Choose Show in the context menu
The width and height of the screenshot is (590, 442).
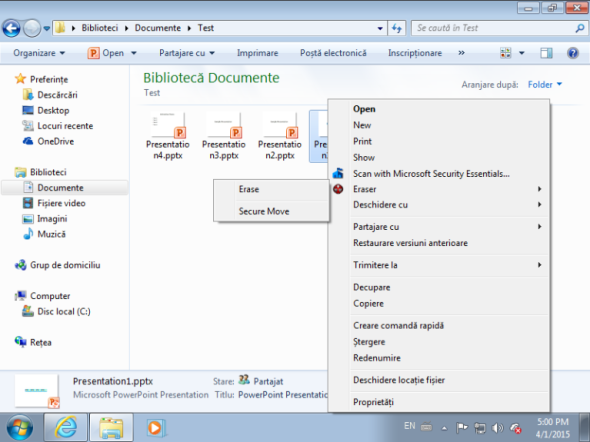click(x=439, y=158)
